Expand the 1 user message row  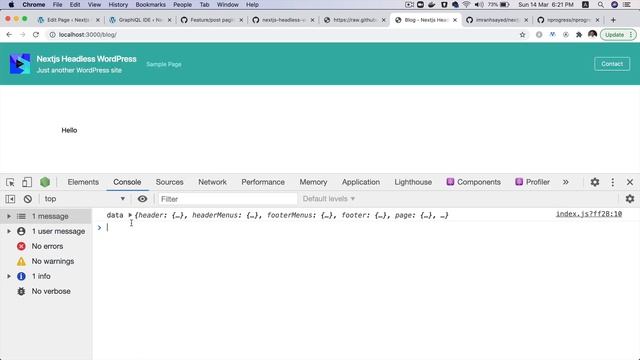coord(9,231)
